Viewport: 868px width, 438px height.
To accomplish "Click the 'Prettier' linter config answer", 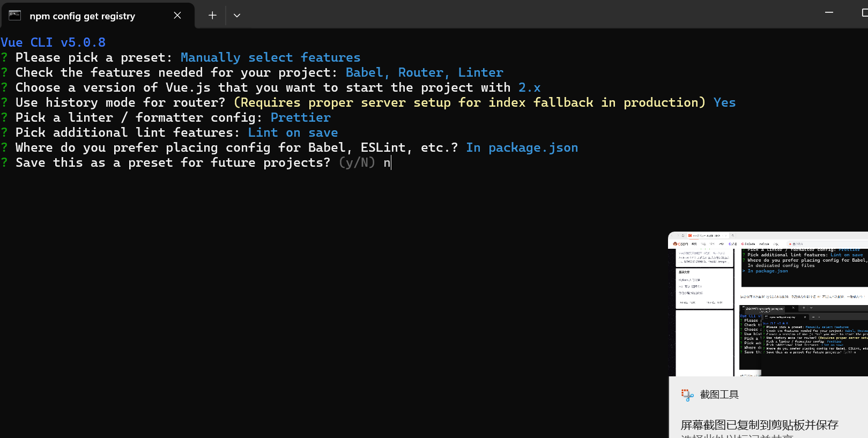I will pos(300,117).
